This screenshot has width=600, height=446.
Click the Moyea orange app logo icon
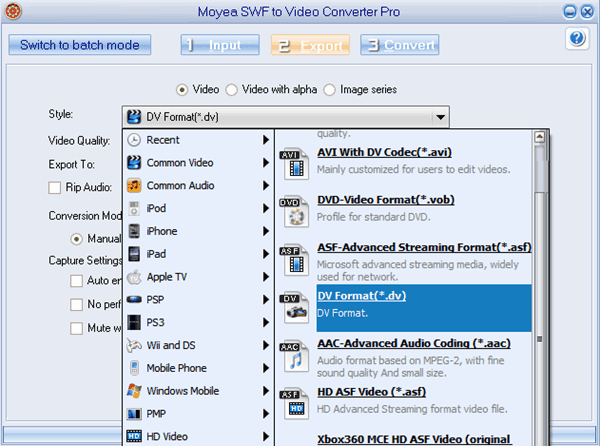pyautogui.click(x=13, y=11)
